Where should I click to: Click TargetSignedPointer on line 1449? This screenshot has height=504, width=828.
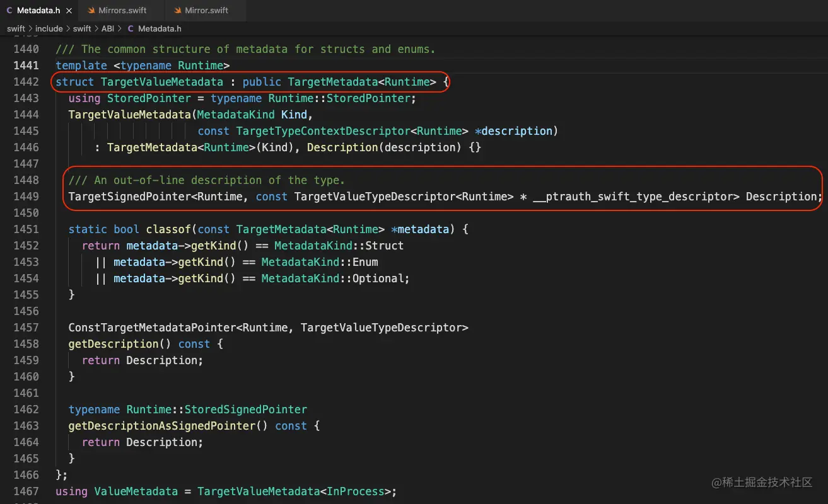[129, 197]
